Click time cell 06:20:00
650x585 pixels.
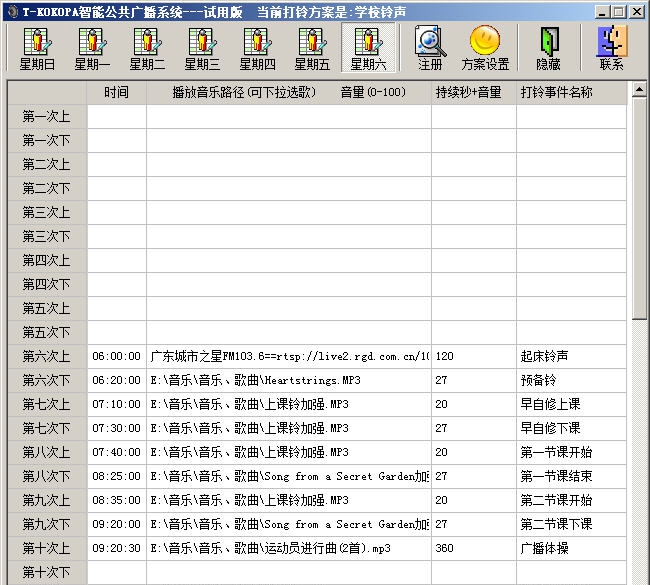116,381
